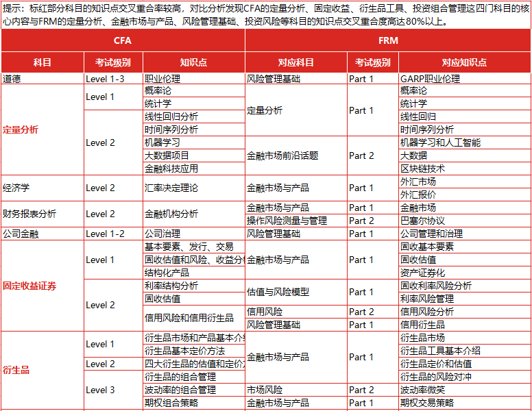Select the 对应知识点 column header
Image resolution: width=532 pixels, height=411 pixels.
(465, 62)
